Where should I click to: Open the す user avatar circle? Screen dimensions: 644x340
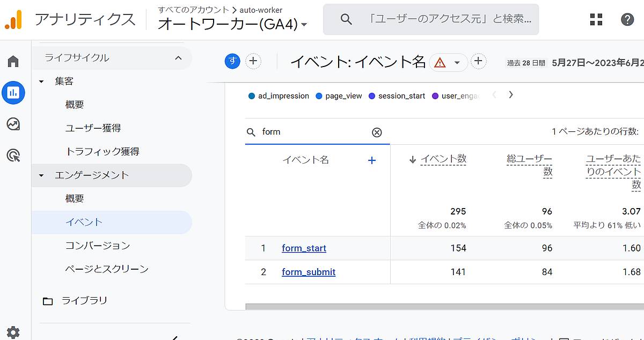pyautogui.click(x=232, y=61)
